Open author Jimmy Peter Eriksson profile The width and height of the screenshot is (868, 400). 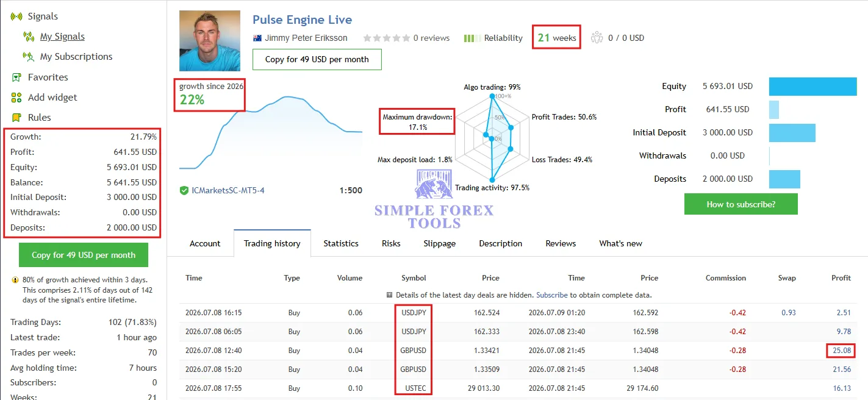tap(306, 38)
